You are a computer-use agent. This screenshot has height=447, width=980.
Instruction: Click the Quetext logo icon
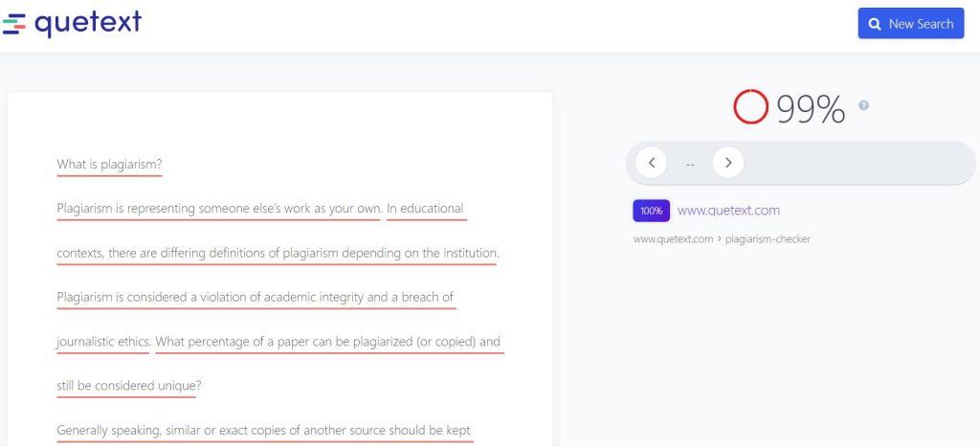13,23
